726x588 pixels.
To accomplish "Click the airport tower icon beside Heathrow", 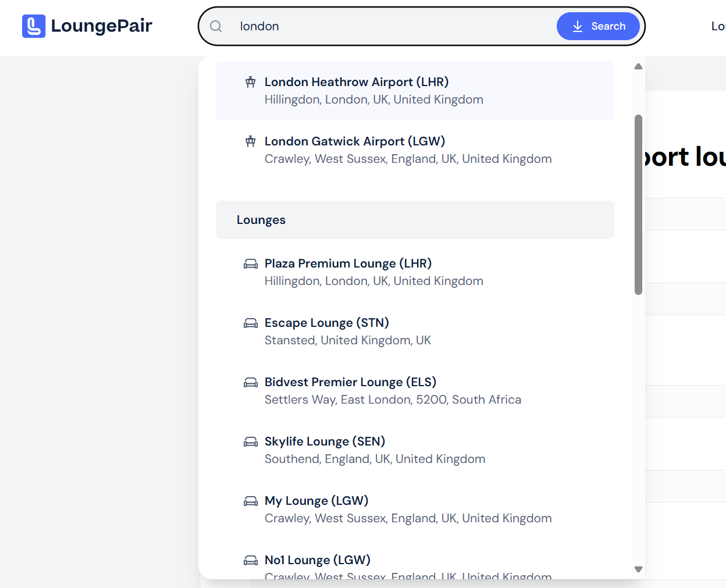I will coord(251,82).
